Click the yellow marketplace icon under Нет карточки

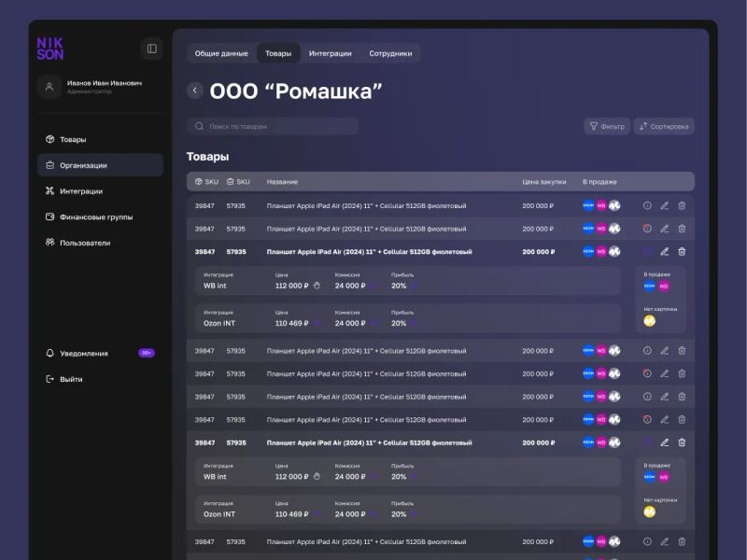coord(649,321)
